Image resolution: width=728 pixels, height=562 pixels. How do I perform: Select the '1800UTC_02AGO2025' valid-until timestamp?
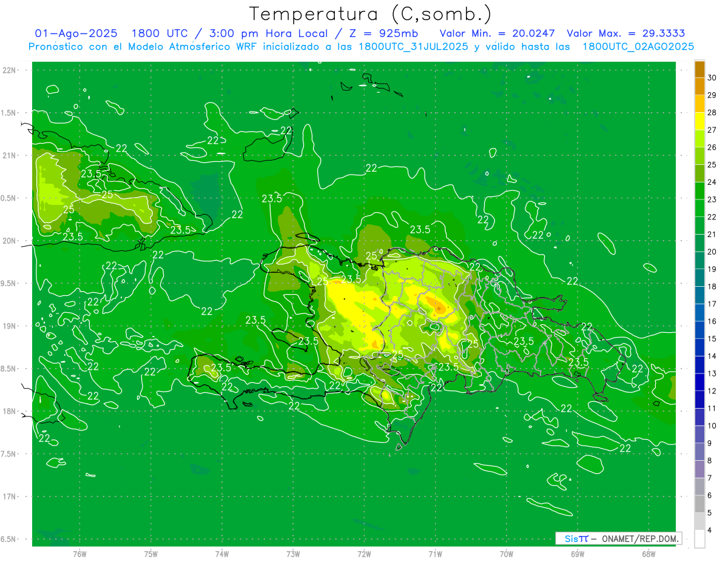638,47
